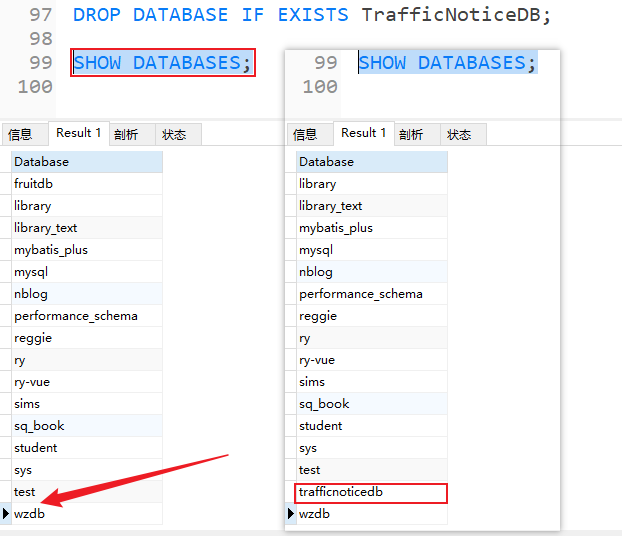Open the 状态 tab in right panel
The height and width of the screenshot is (536, 622).
[463, 134]
